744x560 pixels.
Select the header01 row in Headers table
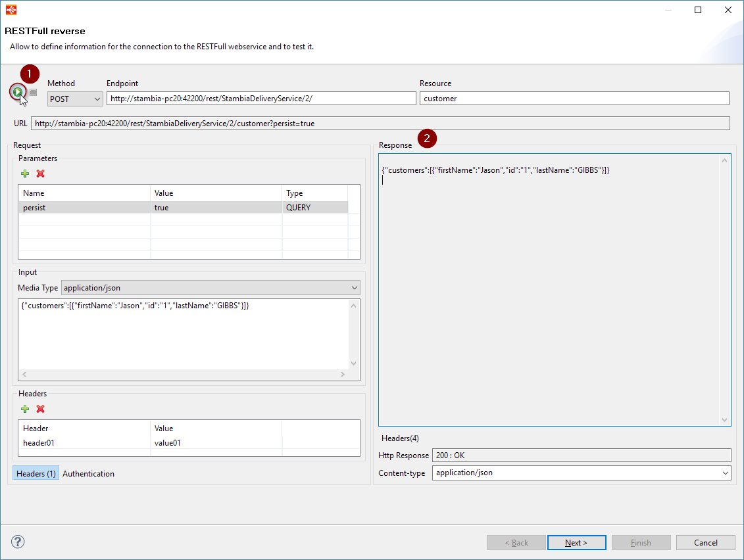[84, 442]
